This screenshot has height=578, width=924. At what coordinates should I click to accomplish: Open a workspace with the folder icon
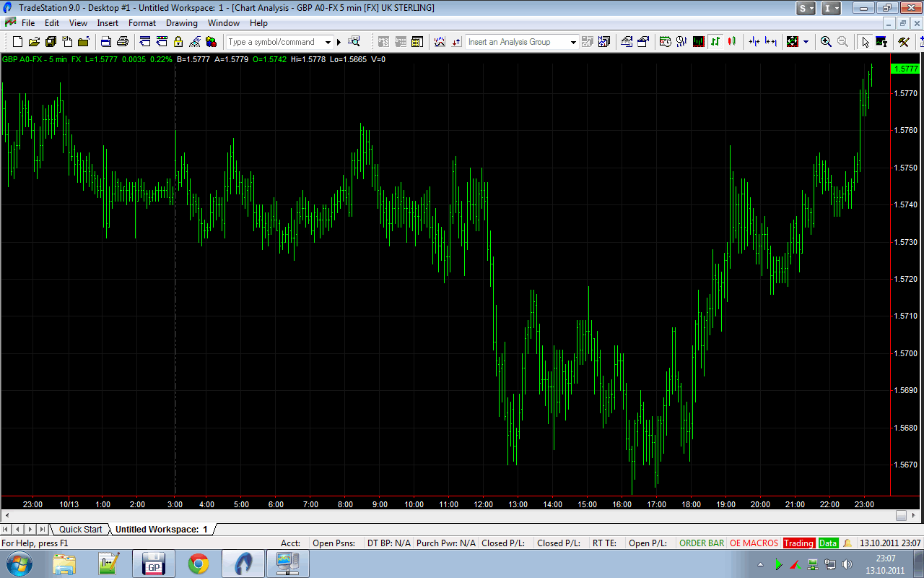pyautogui.click(x=34, y=42)
